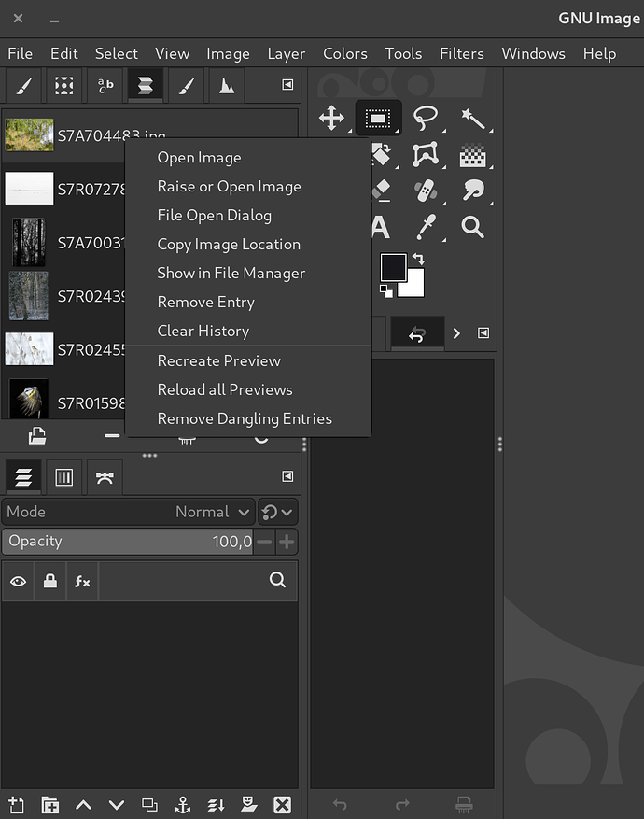Screen dimensions: 644x819
Task: Click the delete layer icon
Action: 282,804
